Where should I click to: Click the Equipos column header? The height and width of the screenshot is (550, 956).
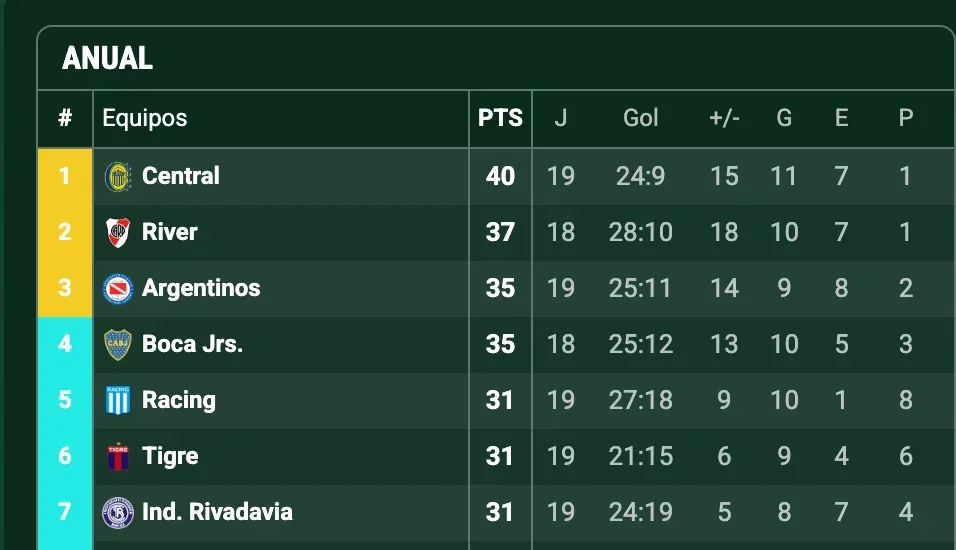145,118
